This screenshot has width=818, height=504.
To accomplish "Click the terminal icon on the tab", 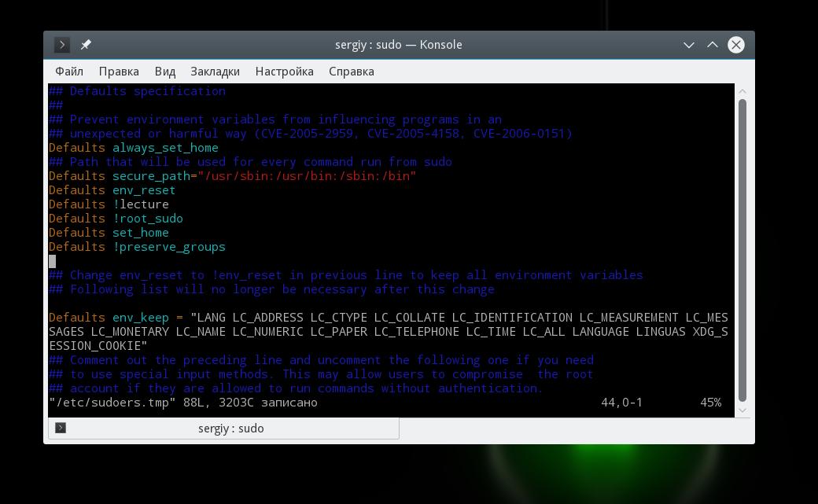I will [61, 428].
